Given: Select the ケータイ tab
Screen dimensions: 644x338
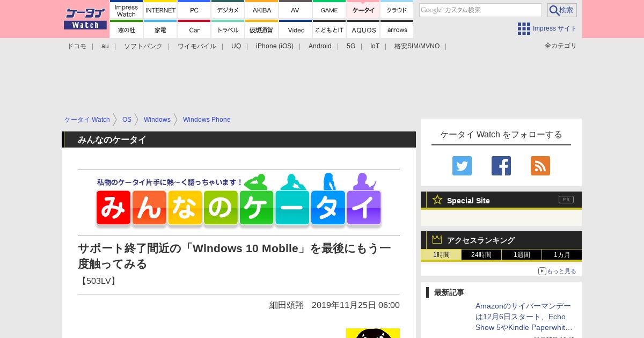Looking at the screenshot, I should pos(363,10).
